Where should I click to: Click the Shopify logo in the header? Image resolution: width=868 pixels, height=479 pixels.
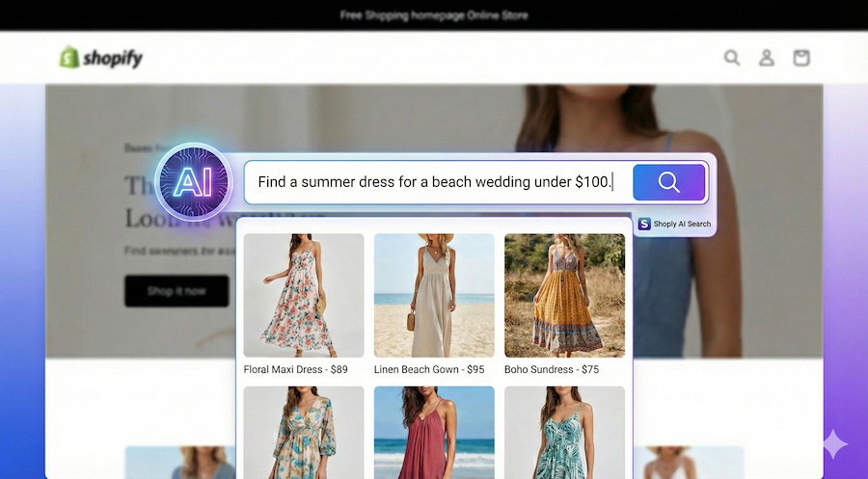click(x=101, y=58)
